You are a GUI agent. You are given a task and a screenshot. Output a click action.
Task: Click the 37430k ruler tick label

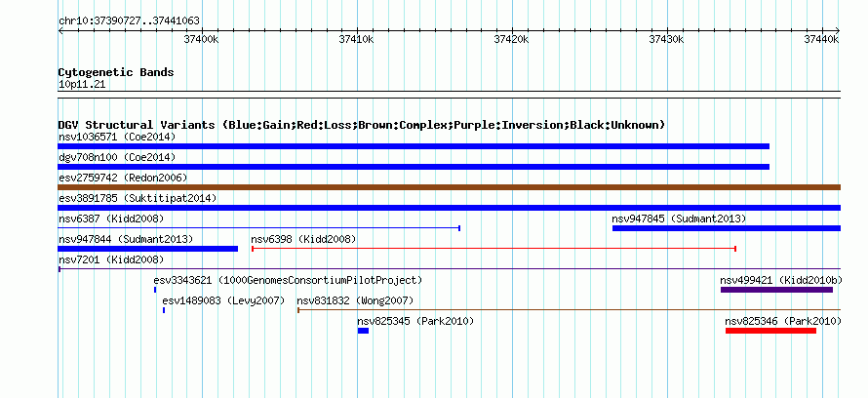[x=666, y=39]
